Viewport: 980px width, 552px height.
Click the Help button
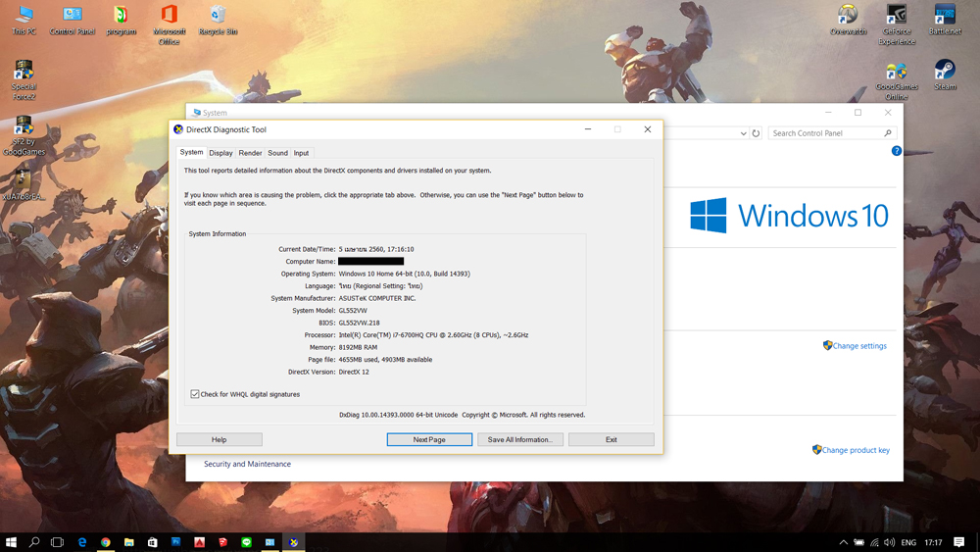click(219, 439)
